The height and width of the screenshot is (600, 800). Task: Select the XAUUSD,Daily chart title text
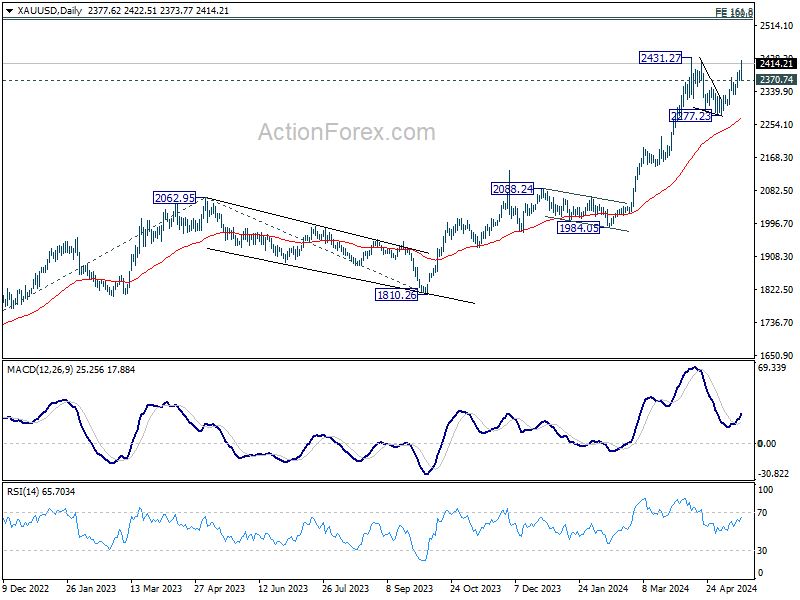[49, 11]
